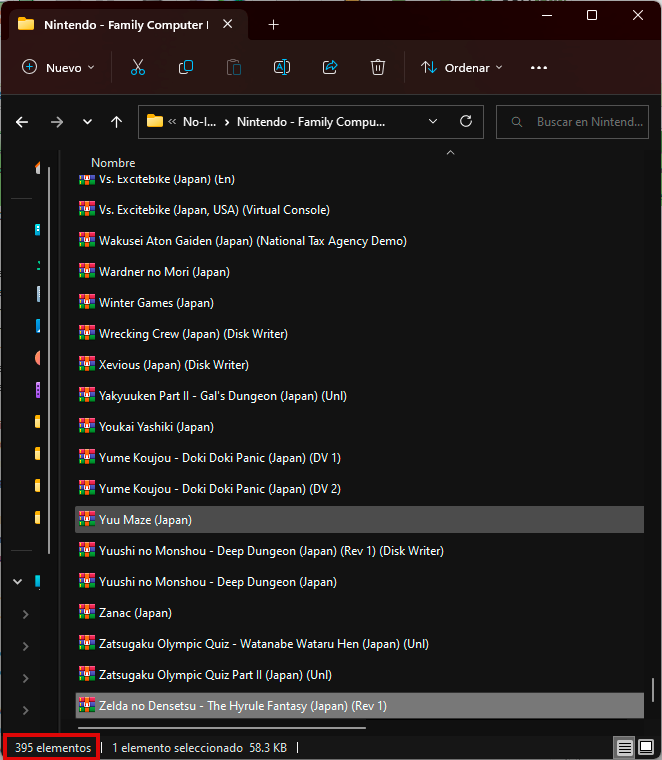The image size is (662, 760).
Task: Click the Delete trash can icon
Action: [x=378, y=67]
